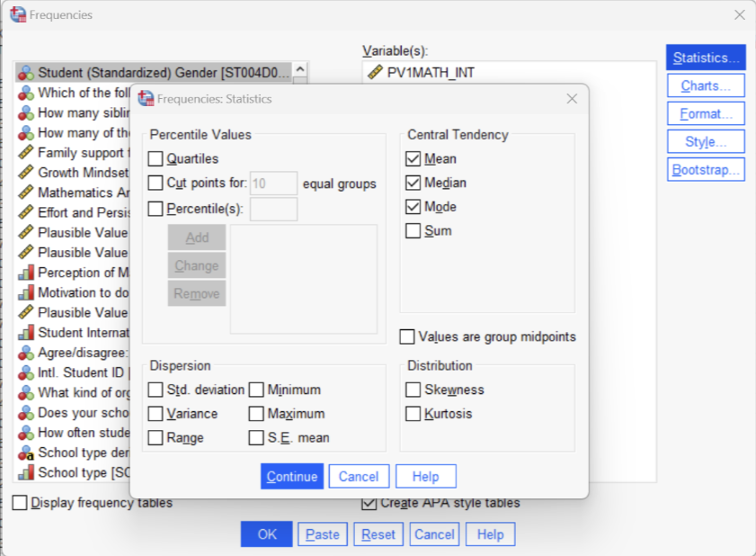Check Values are group midpoints
The image size is (756, 556).
pos(407,336)
